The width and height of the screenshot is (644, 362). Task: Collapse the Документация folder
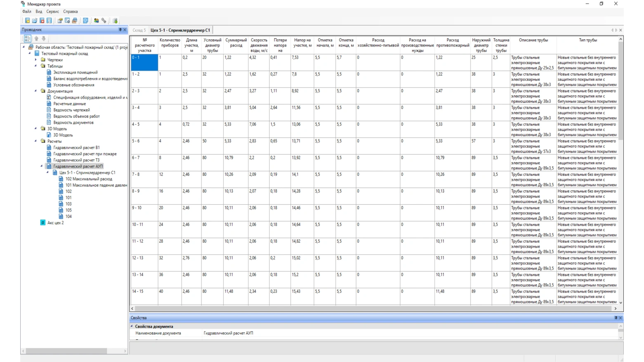[36, 91]
